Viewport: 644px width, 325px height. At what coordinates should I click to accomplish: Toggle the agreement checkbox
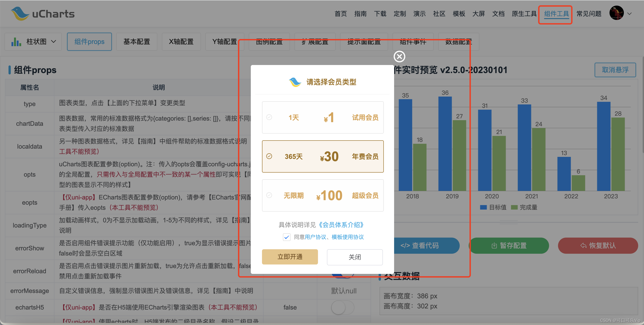(286, 237)
